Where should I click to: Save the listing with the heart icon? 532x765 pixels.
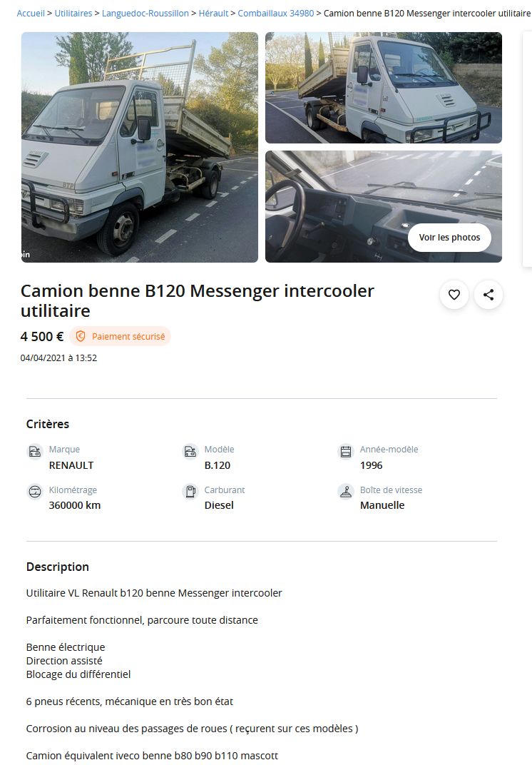[454, 295]
